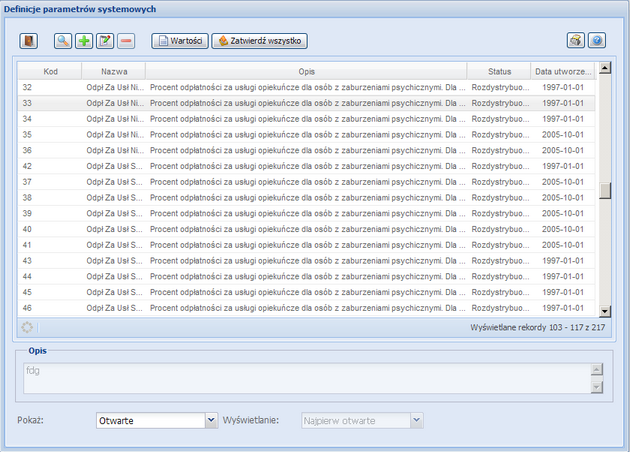630x452 pixels.
Task: Select the row with Kod 40
Action: pyautogui.click(x=306, y=229)
